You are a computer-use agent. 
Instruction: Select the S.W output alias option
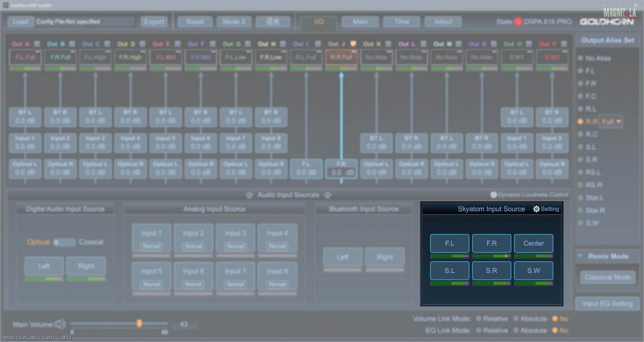click(580, 223)
